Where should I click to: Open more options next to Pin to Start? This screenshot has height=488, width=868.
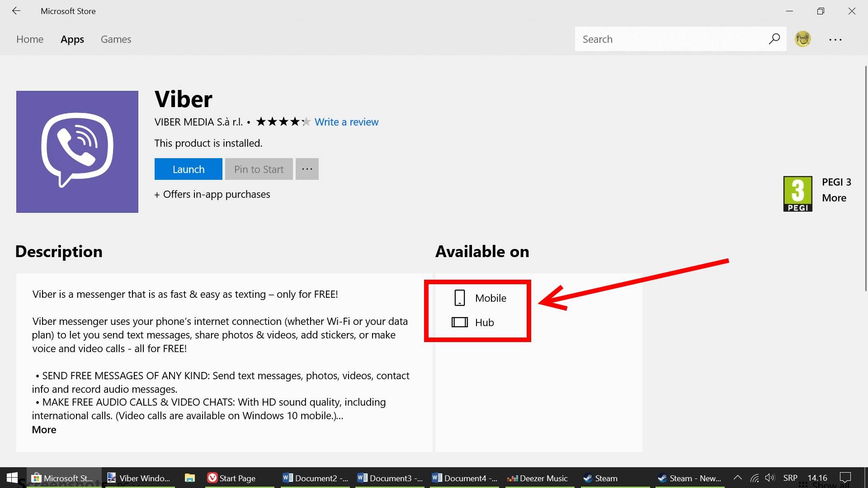307,169
